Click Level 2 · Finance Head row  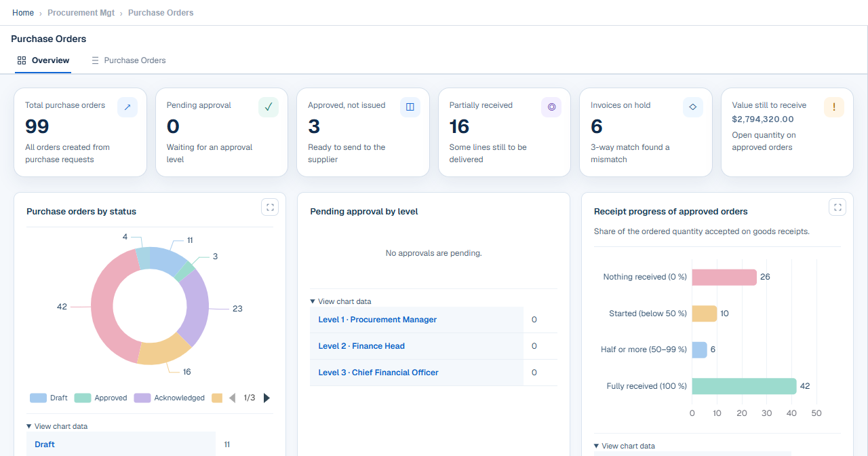433,346
